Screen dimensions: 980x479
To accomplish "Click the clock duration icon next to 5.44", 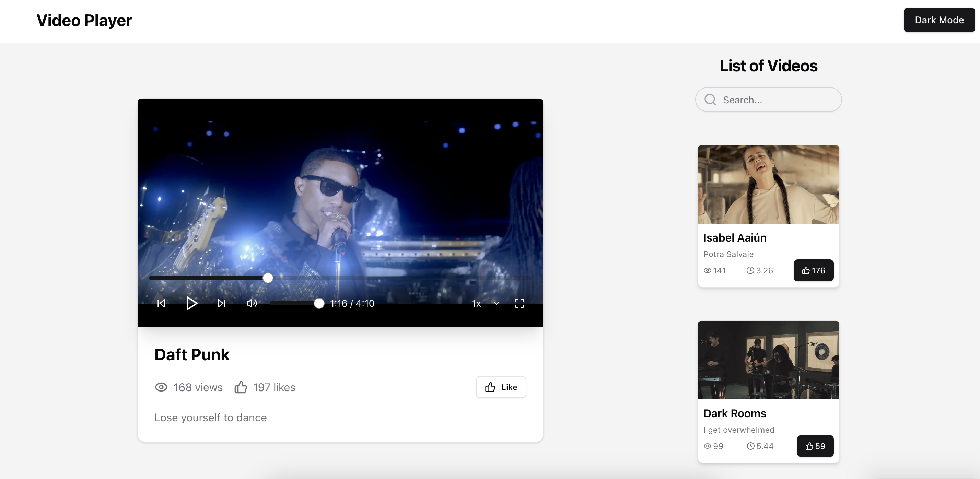I will (750, 446).
